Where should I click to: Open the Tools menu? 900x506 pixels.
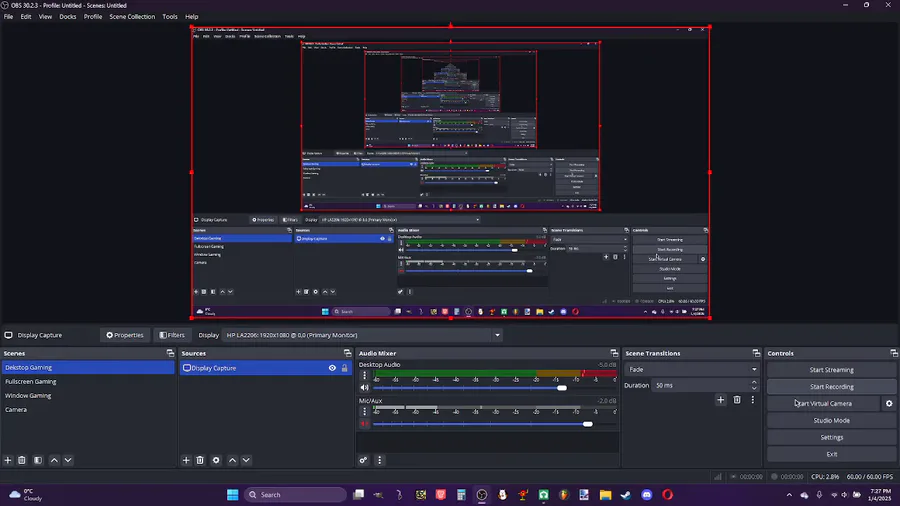pos(170,17)
